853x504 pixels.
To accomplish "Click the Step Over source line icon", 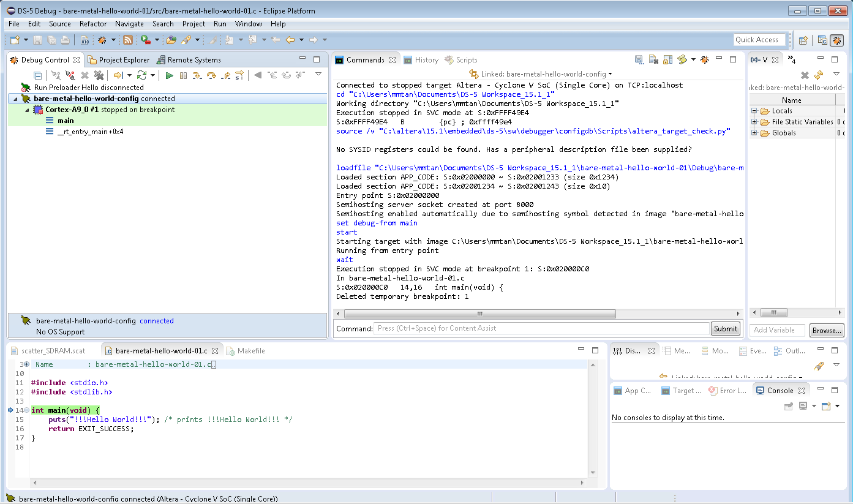I will pyautogui.click(x=211, y=75).
